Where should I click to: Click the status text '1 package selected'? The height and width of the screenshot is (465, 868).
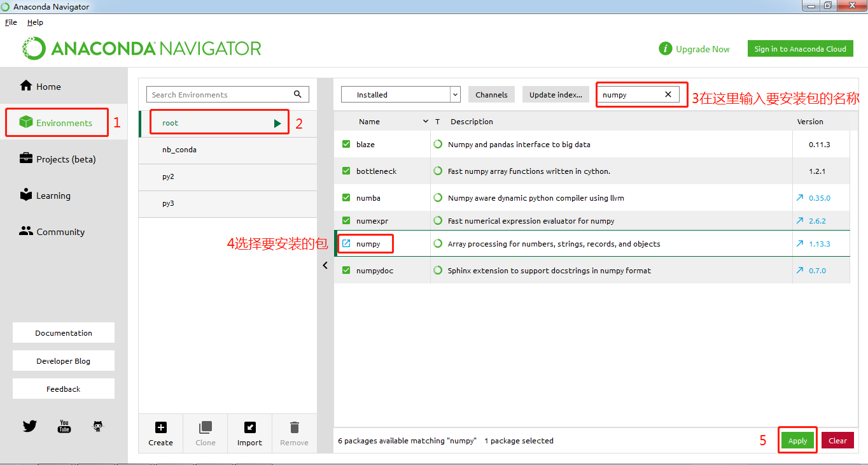pos(519,441)
